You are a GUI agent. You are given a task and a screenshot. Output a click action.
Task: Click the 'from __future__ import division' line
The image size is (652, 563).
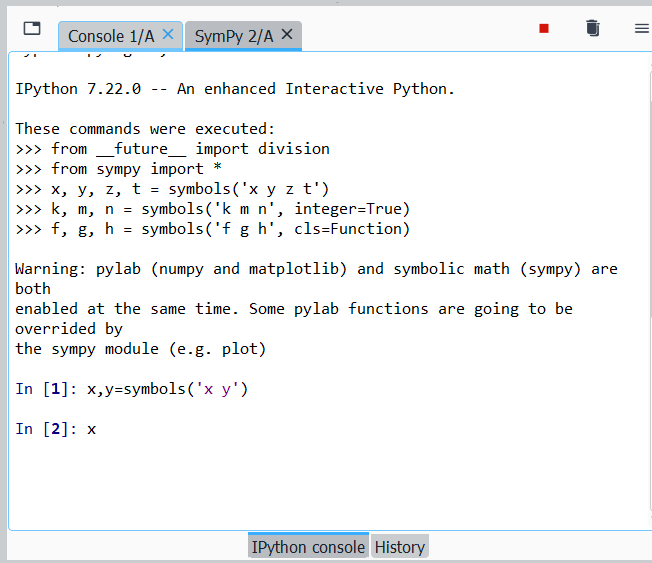tap(173, 149)
